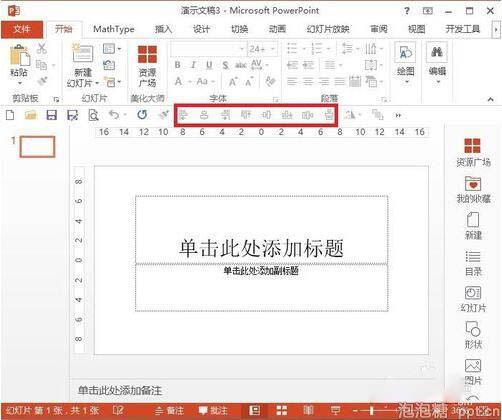Click the Copy icon in clipboard group

coord(41,65)
